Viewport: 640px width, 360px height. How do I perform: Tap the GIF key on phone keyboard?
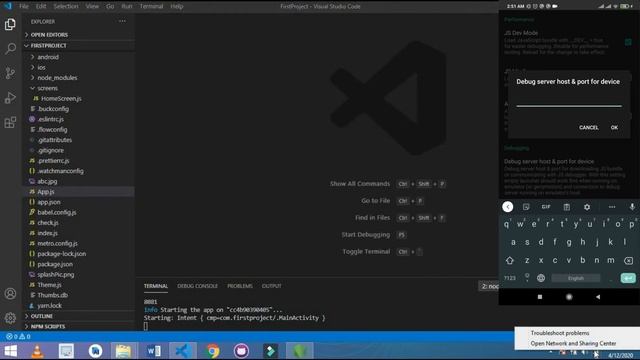(x=546, y=207)
